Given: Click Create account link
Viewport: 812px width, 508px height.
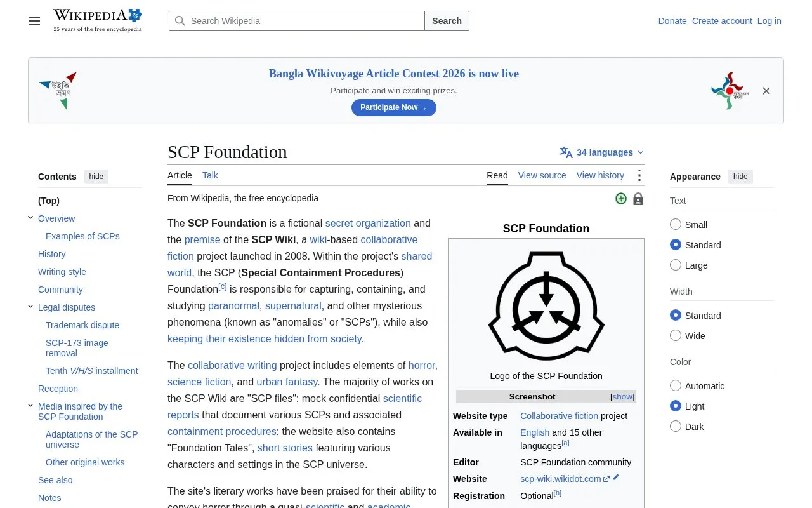Looking at the screenshot, I should pyautogui.click(x=722, y=21).
